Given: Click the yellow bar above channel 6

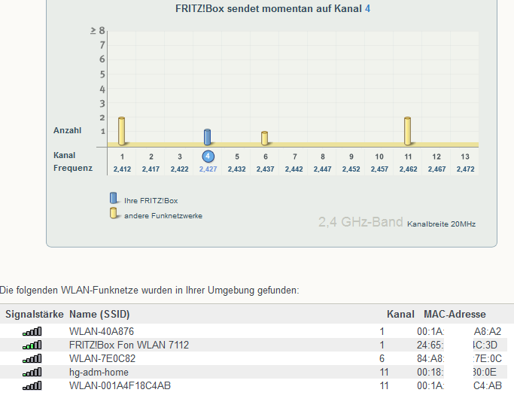Looking at the screenshot, I should pyautogui.click(x=265, y=138).
